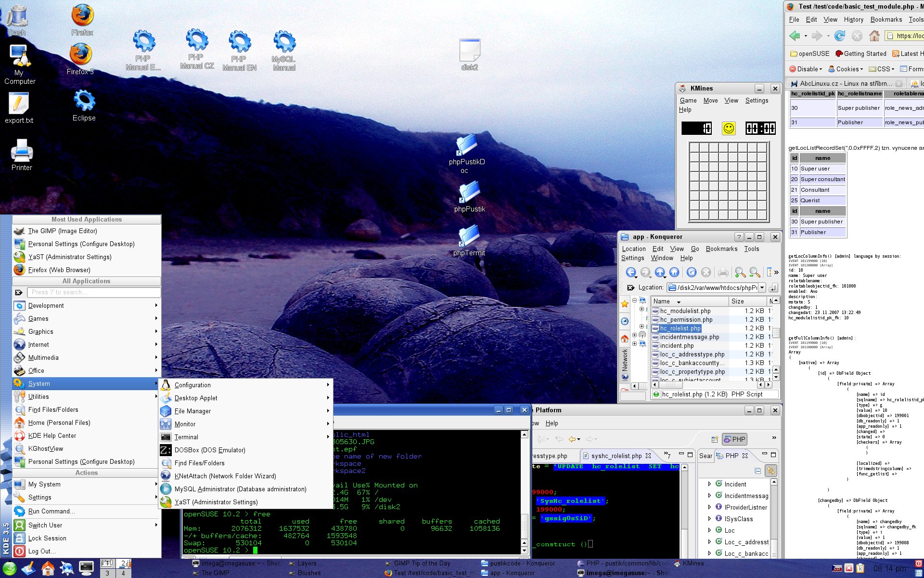Expand the IProviderListner node in Eclipse
Viewport: 924px width, 578px height.
709,507
